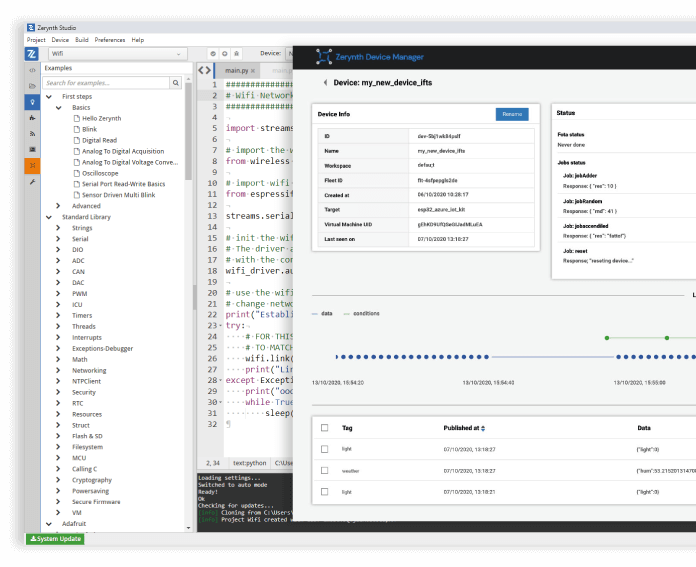Image resolution: width=696 pixels, height=567 pixels.
Task: Click the Data column header
Action: 644,428
